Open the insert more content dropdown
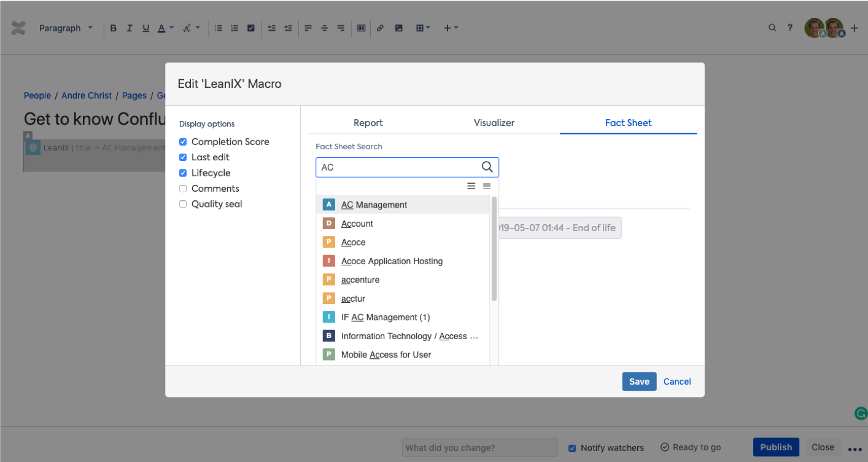 [451, 28]
